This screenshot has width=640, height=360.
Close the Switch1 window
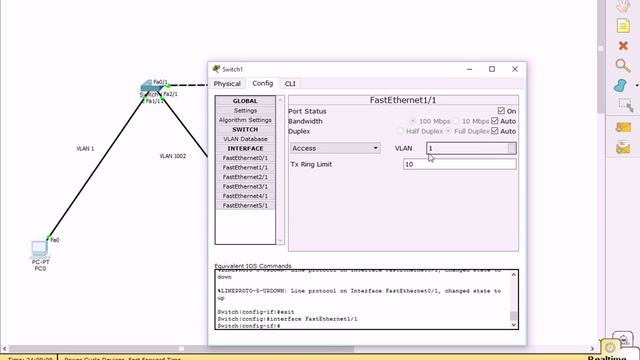(515, 69)
